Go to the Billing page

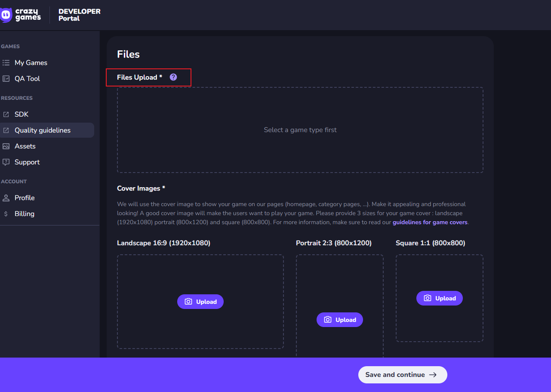(x=25, y=214)
